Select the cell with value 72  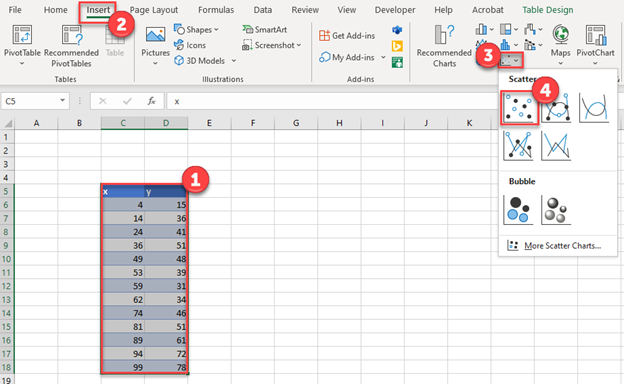(166, 353)
